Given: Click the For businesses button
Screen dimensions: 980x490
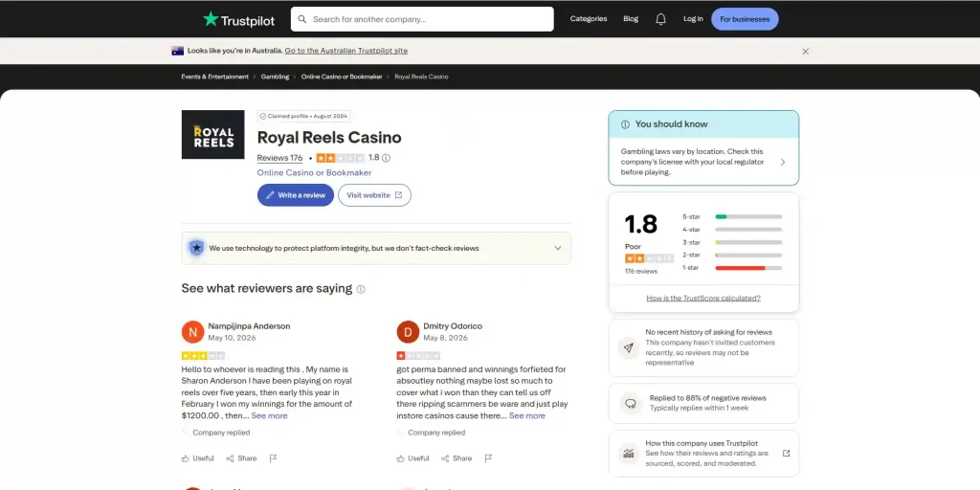Looking at the screenshot, I should 745,19.
